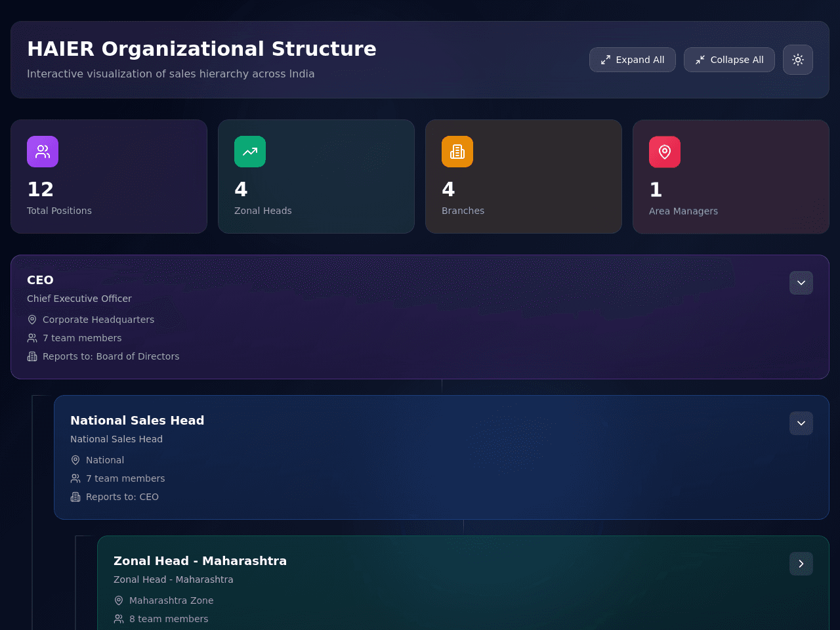Click the Zonal Head - Maharashtra bold title
Screen dimensions: 840x630
click(x=200, y=561)
